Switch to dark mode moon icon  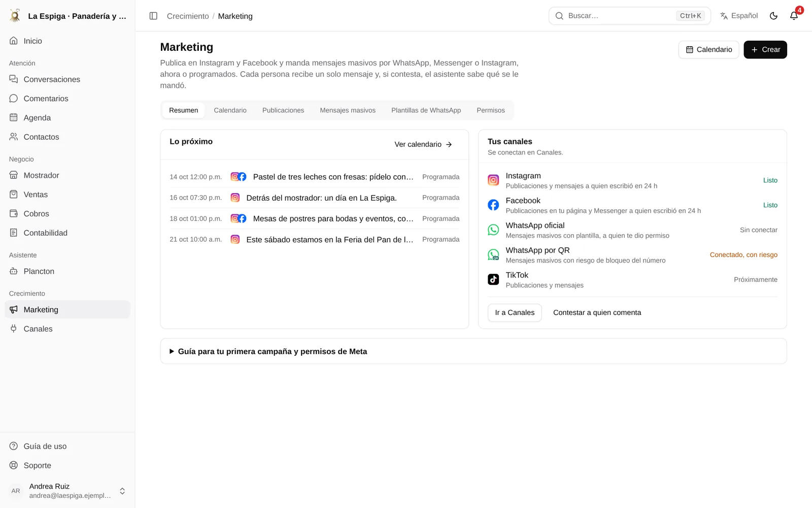pyautogui.click(x=773, y=16)
